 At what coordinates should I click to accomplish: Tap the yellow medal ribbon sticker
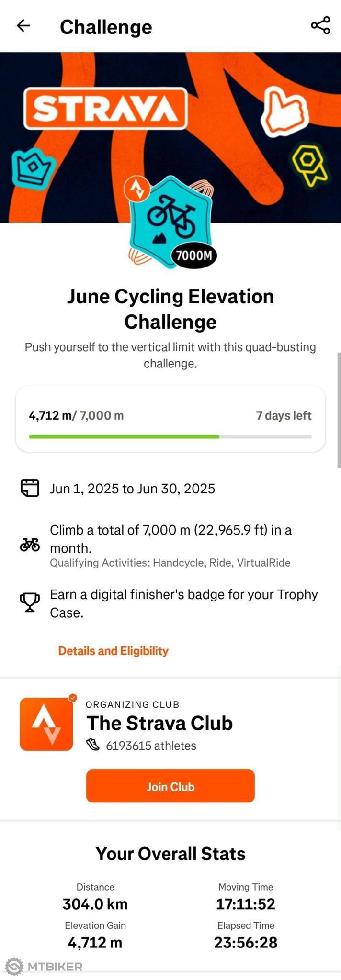tap(310, 165)
